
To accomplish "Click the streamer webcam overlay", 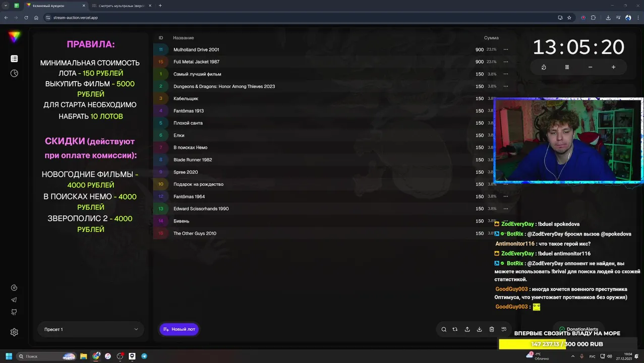I will pyautogui.click(x=568, y=140).
